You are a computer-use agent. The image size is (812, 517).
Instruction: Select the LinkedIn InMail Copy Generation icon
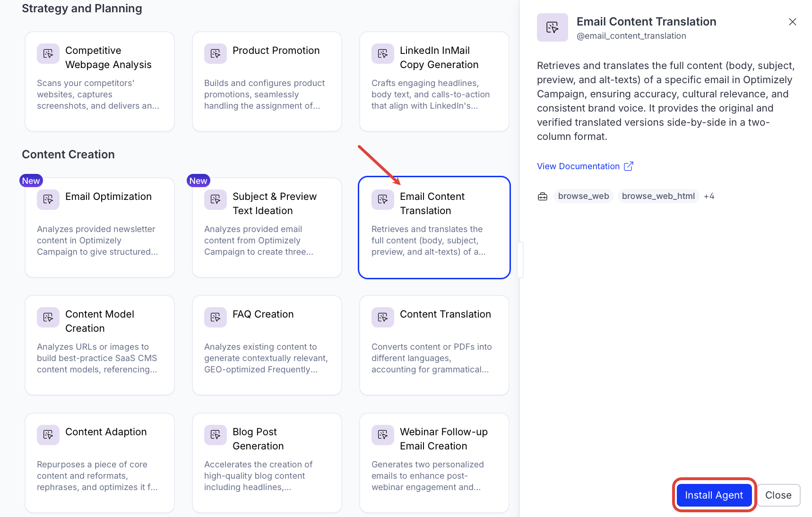(x=382, y=53)
